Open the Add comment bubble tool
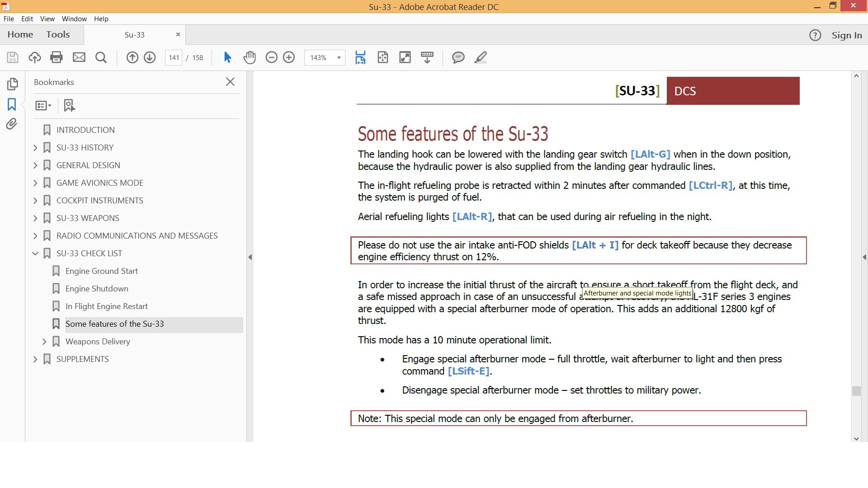The image size is (868, 488). pyautogui.click(x=458, y=57)
